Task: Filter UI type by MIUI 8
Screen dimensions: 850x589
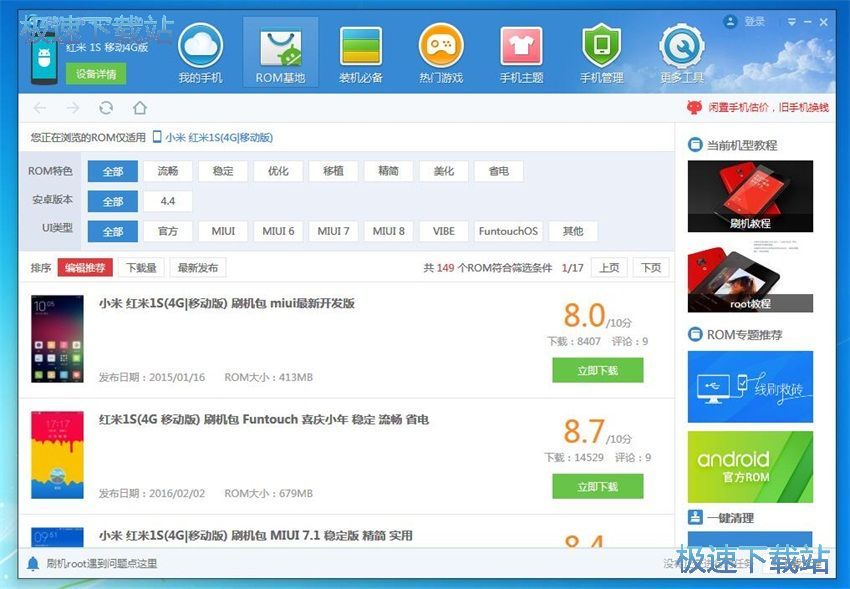Action: point(388,231)
